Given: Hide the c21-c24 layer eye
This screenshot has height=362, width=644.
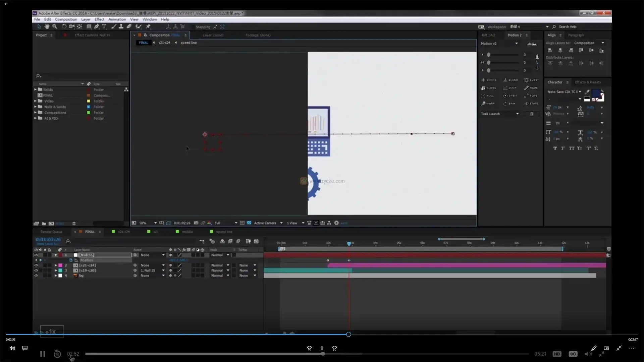Looking at the screenshot, I should [x=36, y=265].
